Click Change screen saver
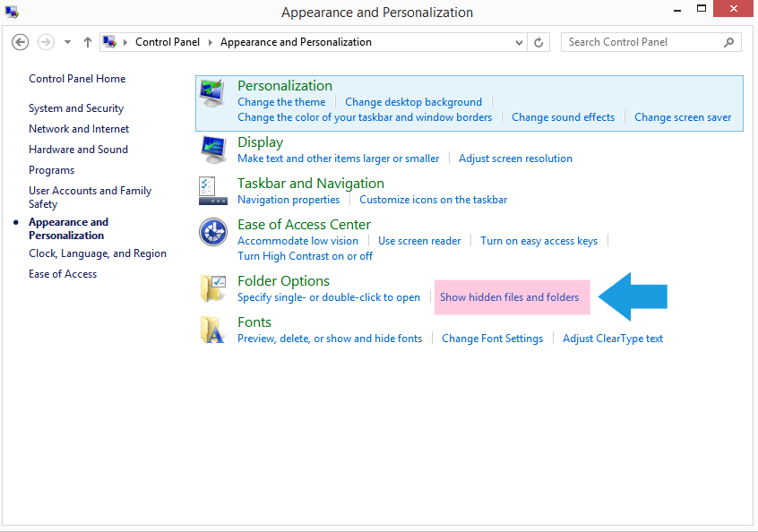The image size is (758, 532). click(683, 117)
